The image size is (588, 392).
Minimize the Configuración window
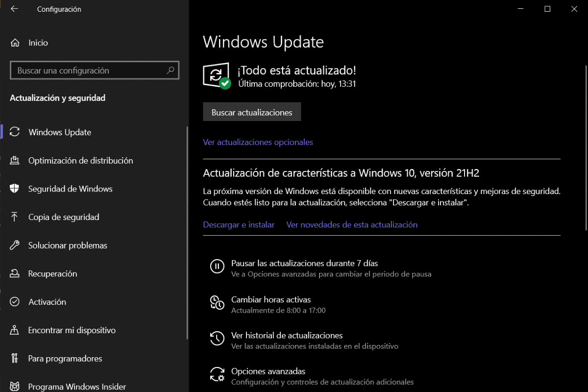(520, 9)
